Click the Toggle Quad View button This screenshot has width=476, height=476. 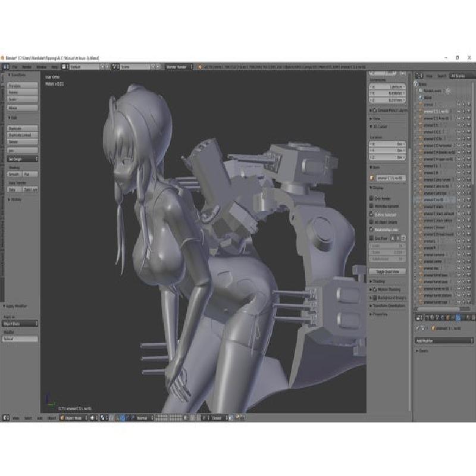point(387,271)
